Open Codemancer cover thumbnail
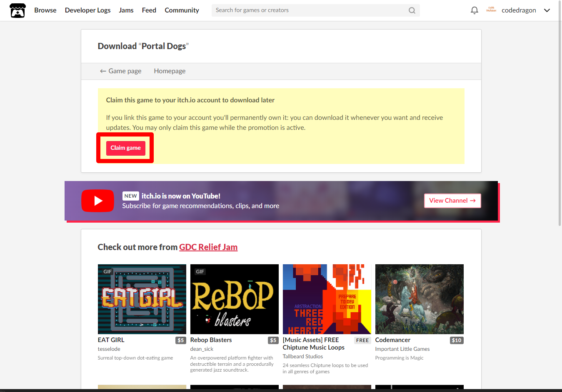 pos(420,299)
